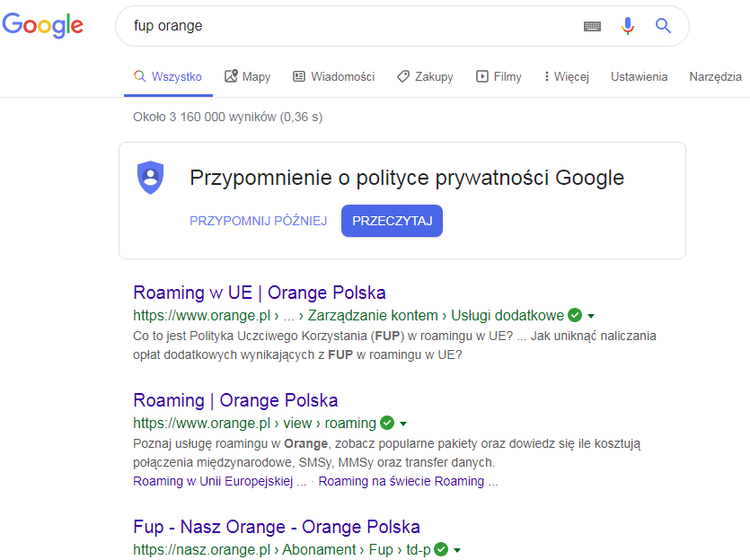
Task: Click the Google logo
Action: [42, 25]
